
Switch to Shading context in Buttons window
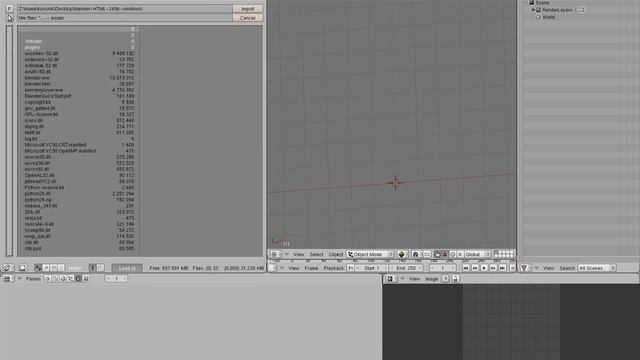63,279
